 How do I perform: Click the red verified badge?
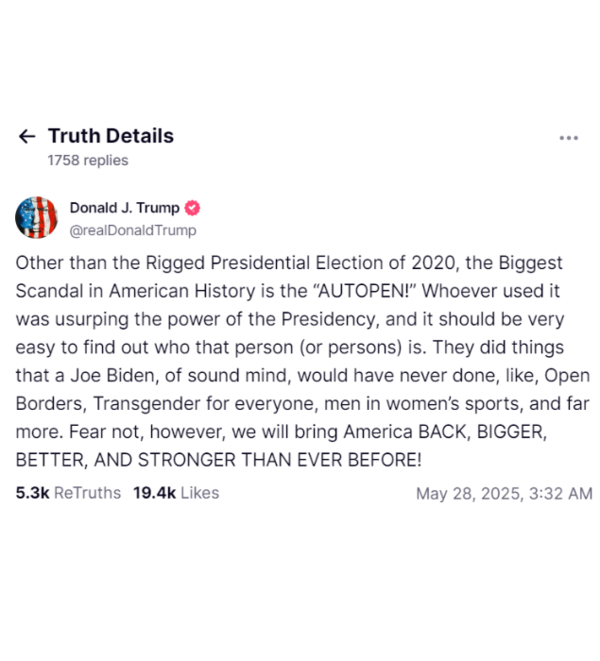click(192, 208)
